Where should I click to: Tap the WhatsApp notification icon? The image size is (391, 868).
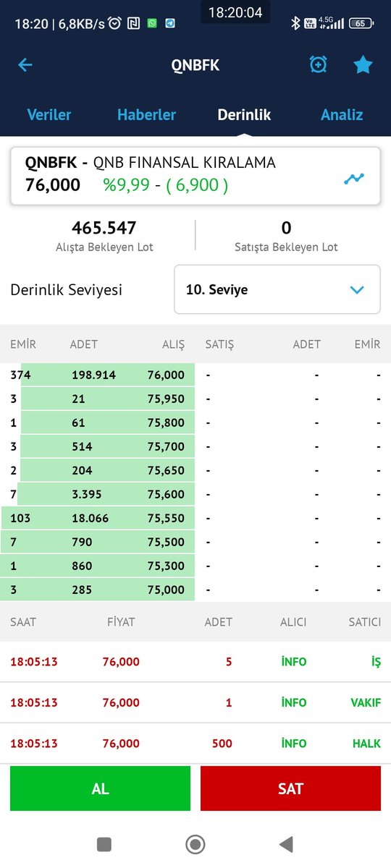pyautogui.click(x=152, y=23)
